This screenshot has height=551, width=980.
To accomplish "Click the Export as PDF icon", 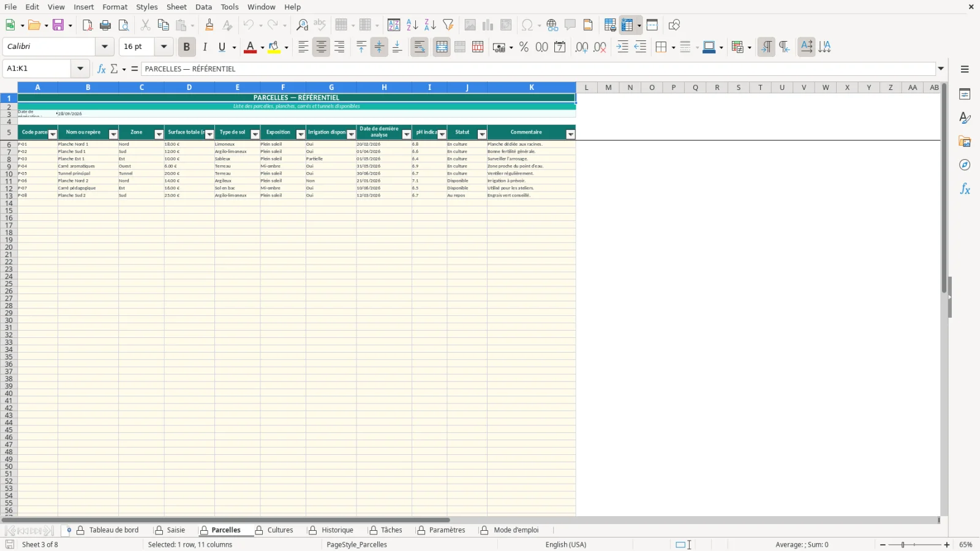I will click(x=88, y=25).
